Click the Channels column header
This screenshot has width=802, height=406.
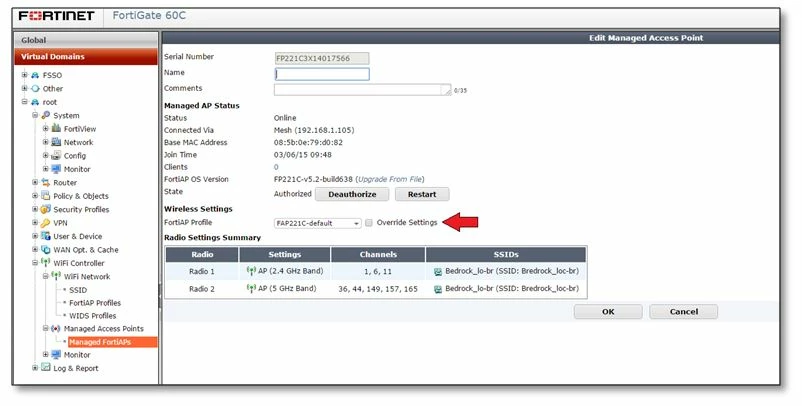coord(378,254)
